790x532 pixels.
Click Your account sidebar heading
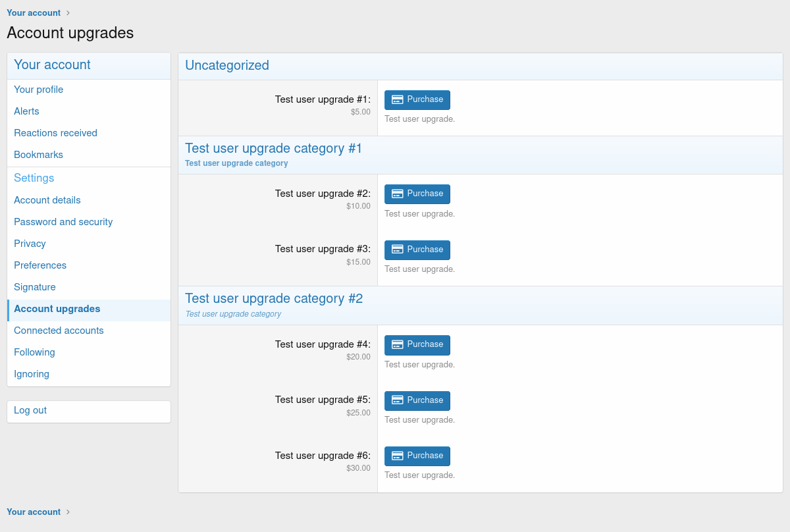tap(53, 65)
